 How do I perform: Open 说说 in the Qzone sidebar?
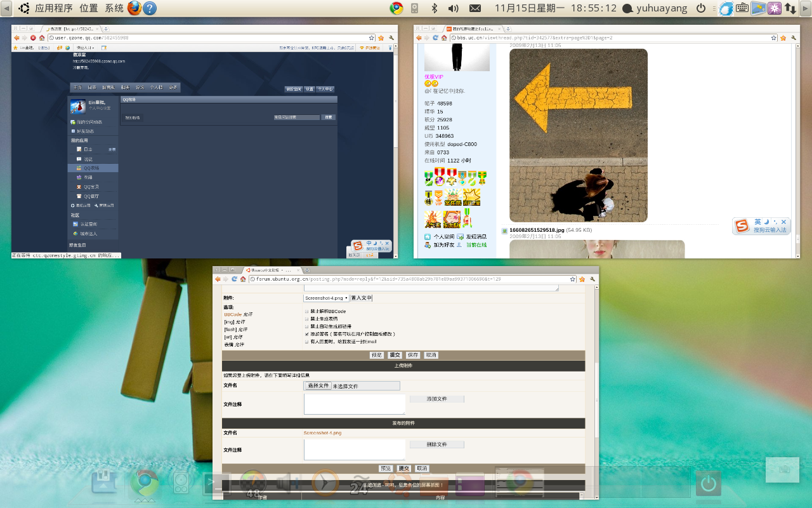(x=88, y=159)
